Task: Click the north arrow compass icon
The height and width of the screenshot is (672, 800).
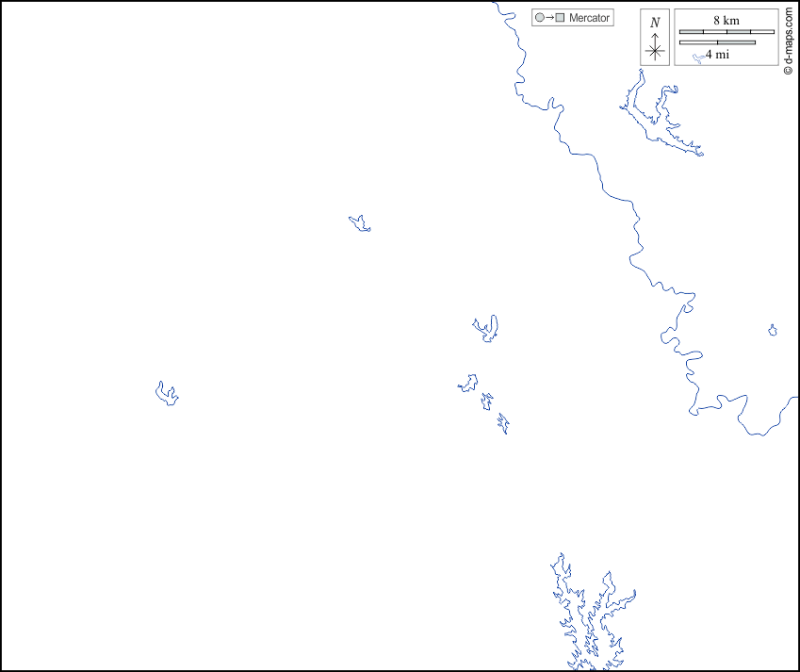Action: tap(655, 38)
